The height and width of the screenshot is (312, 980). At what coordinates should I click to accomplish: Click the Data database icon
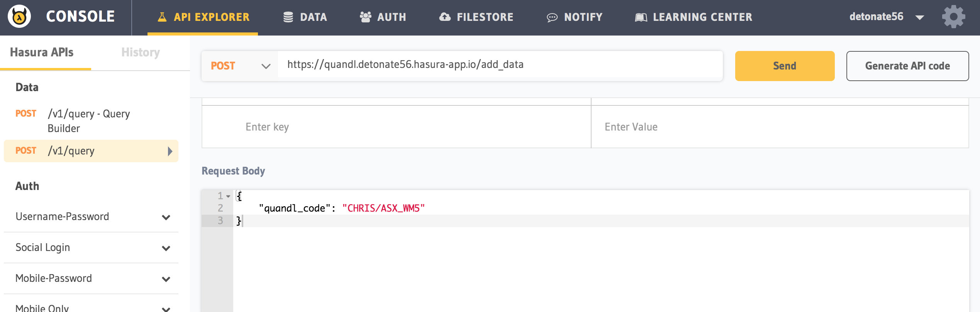point(288,17)
